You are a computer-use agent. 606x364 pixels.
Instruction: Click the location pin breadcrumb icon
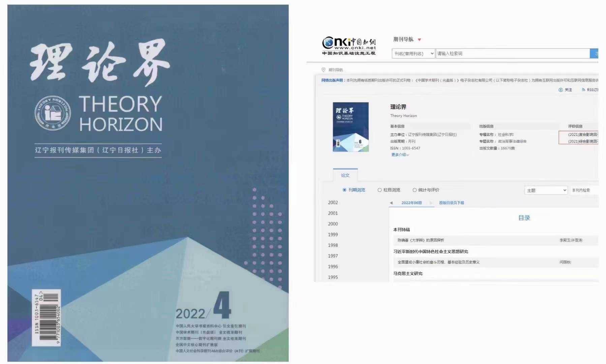323,70
